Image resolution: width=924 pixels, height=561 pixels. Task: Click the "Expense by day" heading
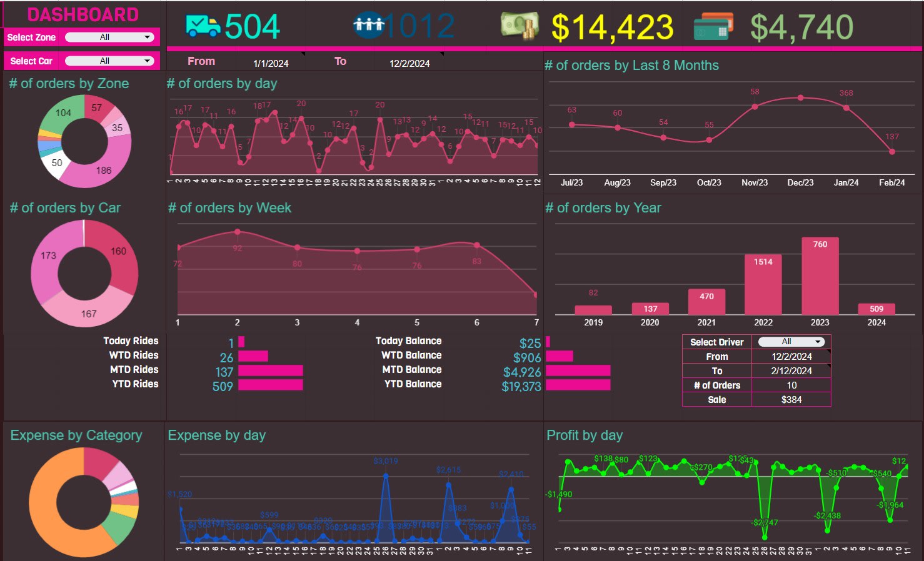[216, 435]
